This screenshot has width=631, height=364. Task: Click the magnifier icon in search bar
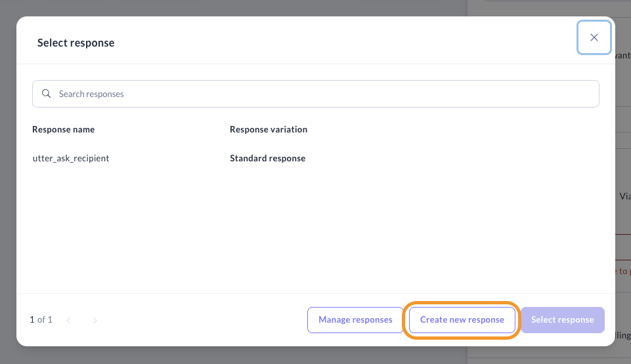47,94
